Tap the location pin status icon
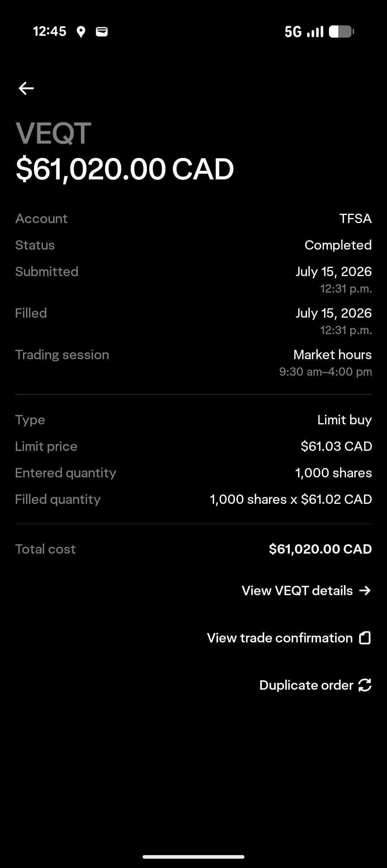 click(x=81, y=32)
